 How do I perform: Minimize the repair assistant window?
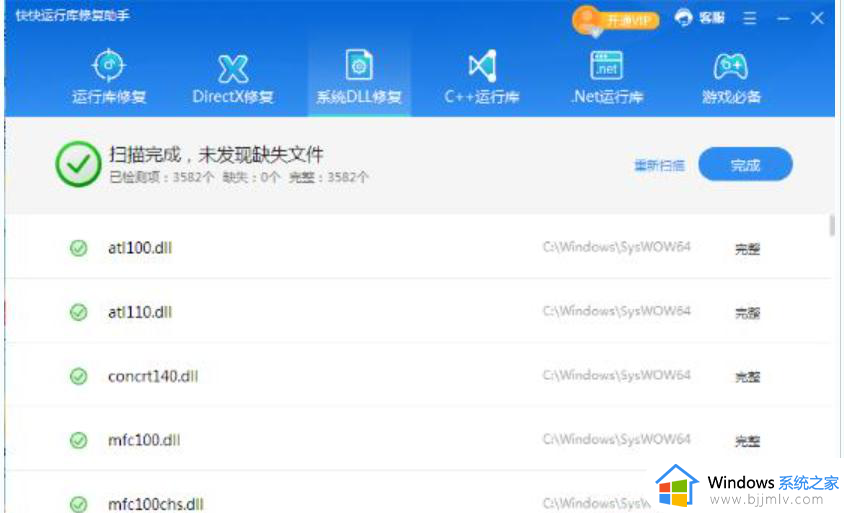point(784,19)
